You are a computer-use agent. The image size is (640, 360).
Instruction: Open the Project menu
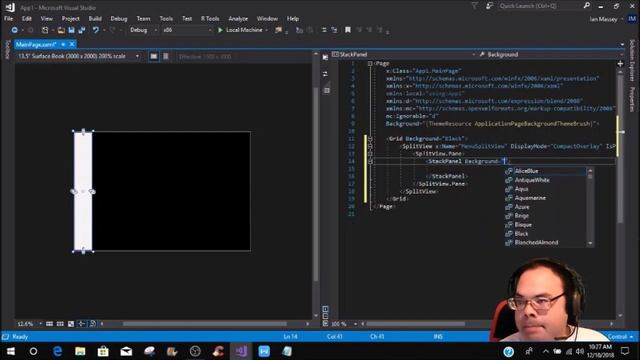tap(71, 18)
